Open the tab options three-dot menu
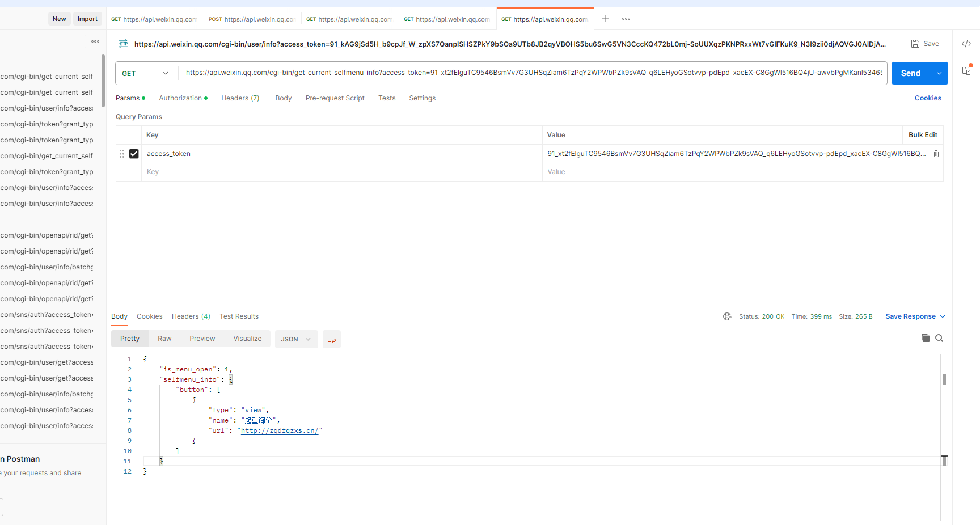Image resolution: width=980 pixels, height=528 pixels. tap(626, 19)
